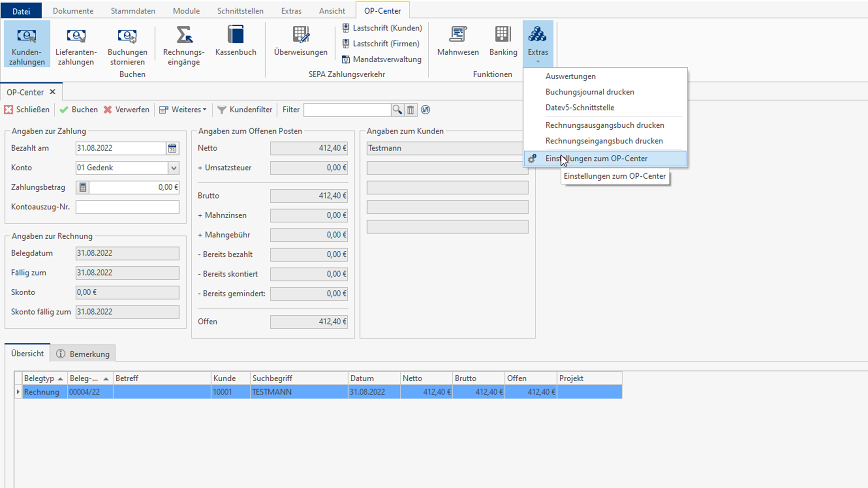This screenshot has width=868, height=488.
Task: Open the Banking function
Action: pos(503,40)
